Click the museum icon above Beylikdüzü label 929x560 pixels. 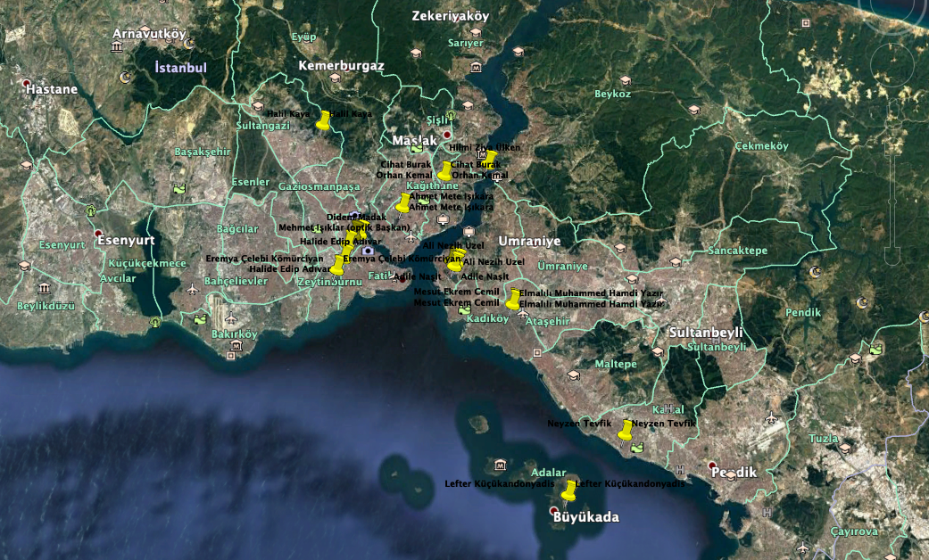[45, 287]
